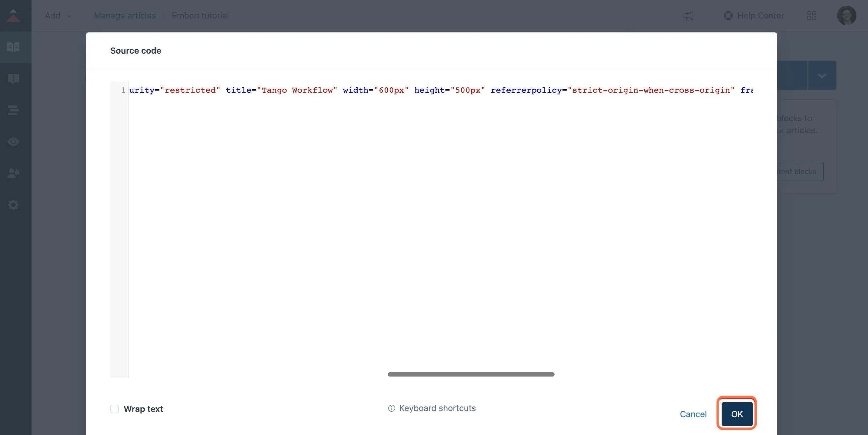
Task: Click inside the source code editor line 1
Action: pyautogui.click(x=441, y=90)
